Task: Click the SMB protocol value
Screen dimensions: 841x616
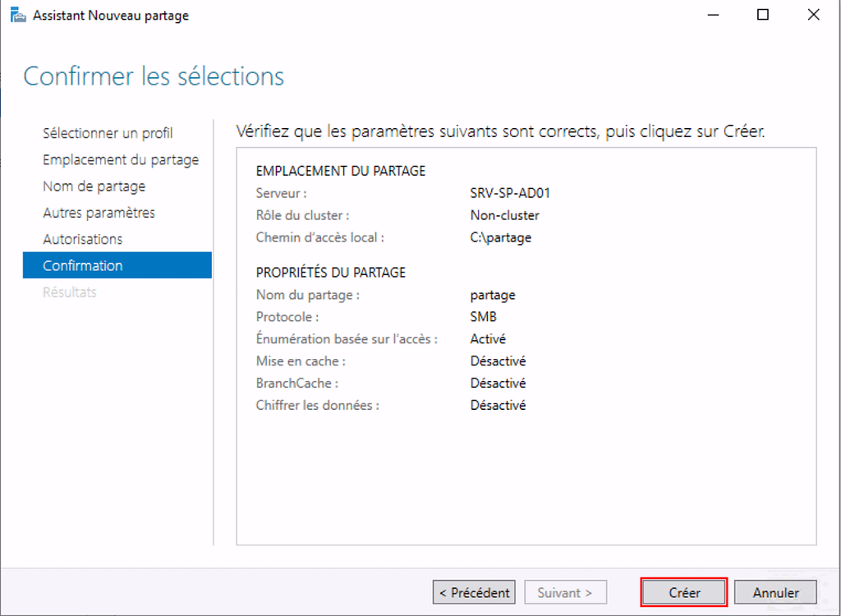Action: pos(483,316)
